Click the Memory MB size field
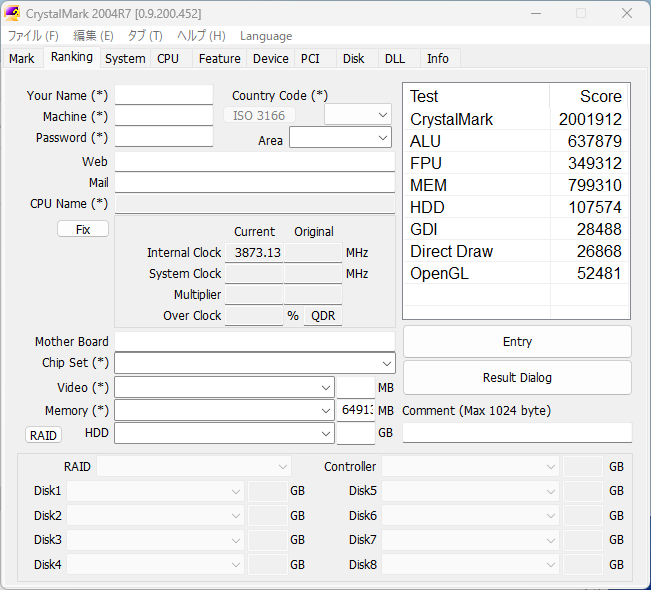This screenshot has height=590, width=651. click(356, 410)
